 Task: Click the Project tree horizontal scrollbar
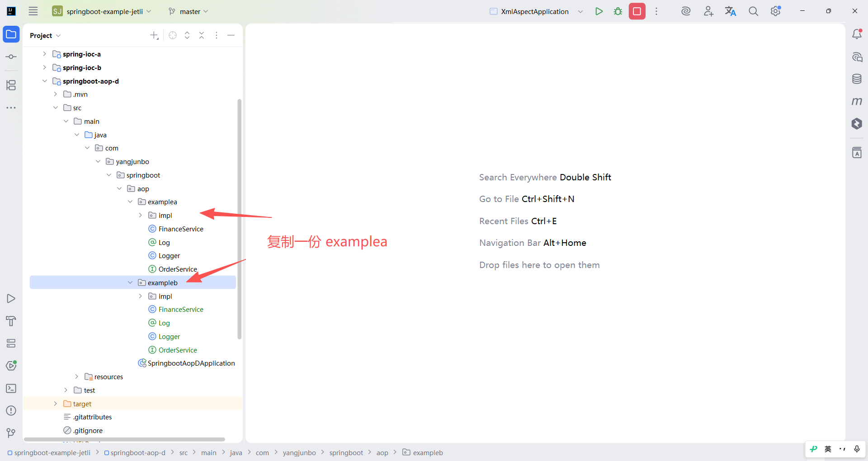[x=124, y=439]
